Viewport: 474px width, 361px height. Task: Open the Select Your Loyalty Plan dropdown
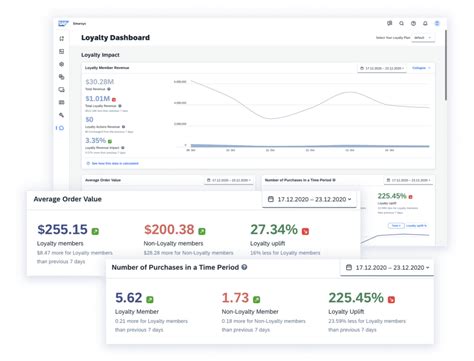(x=422, y=38)
